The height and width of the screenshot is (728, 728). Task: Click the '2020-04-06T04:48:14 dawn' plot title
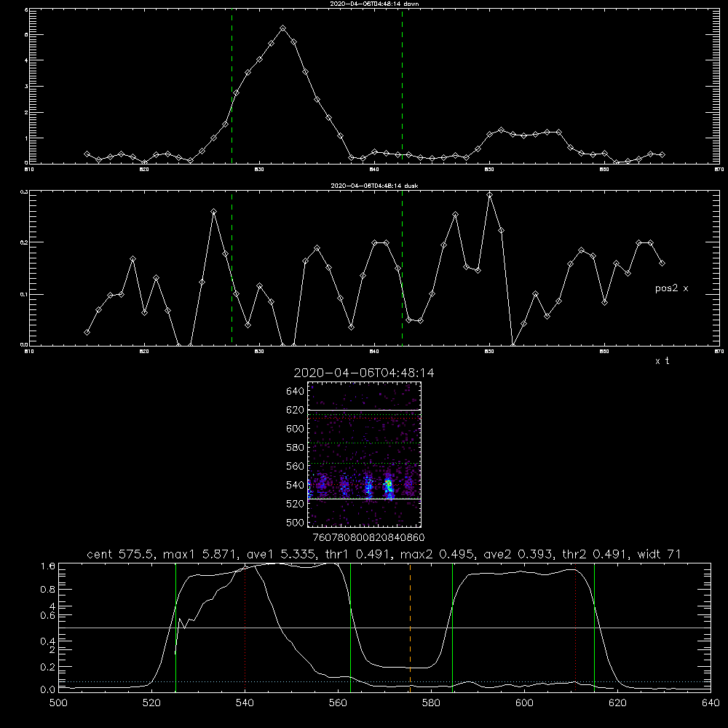[x=374, y=4]
